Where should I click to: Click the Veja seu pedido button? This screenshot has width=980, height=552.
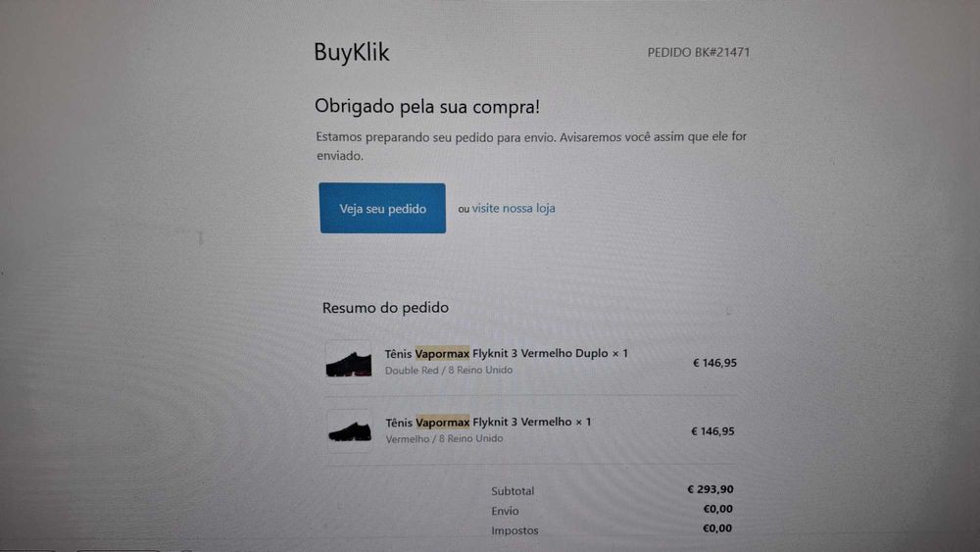[x=382, y=209]
